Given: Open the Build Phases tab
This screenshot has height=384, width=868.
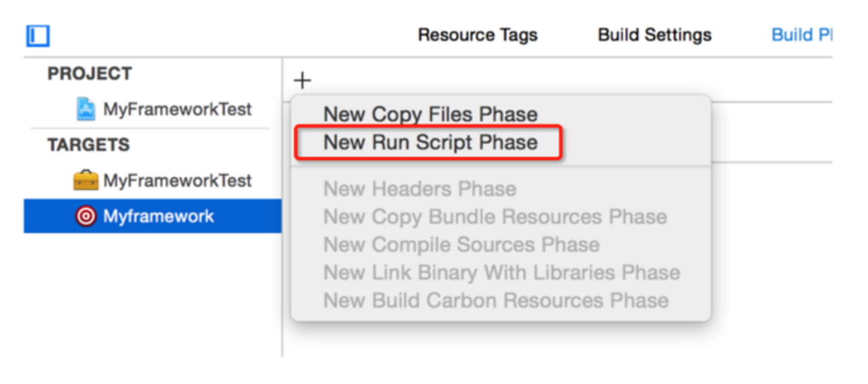Looking at the screenshot, I should (x=801, y=35).
